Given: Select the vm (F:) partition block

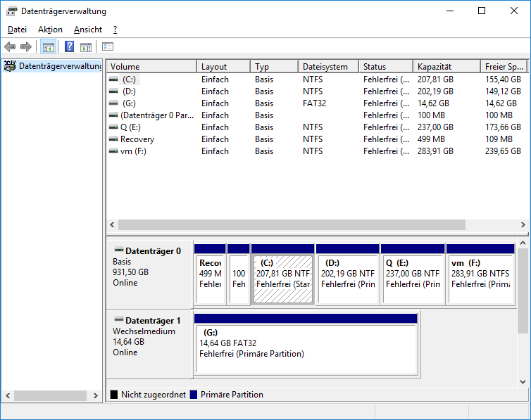Looking at the screenshot, I should (x=480, y=274).
